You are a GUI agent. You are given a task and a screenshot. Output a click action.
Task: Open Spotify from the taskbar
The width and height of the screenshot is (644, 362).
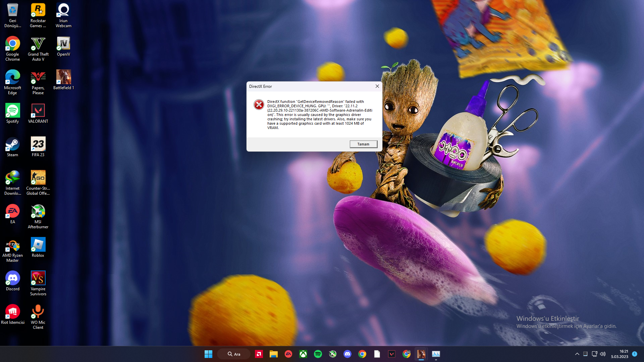318,354
